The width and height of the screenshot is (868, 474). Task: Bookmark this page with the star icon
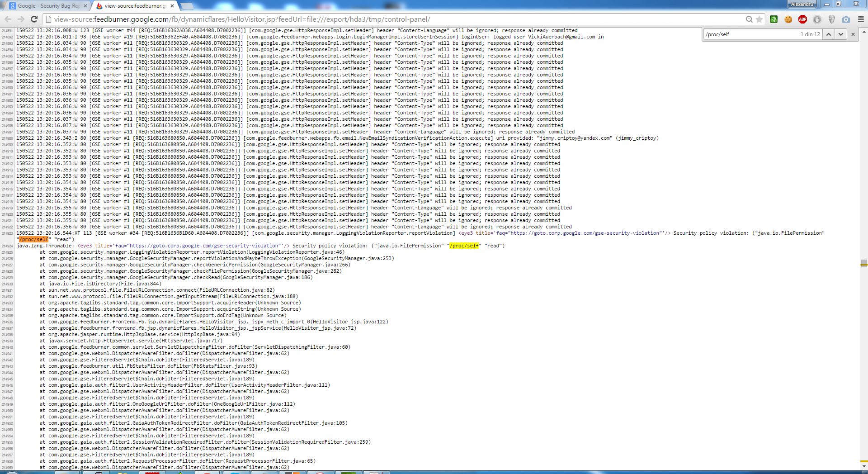coord(759,19)
